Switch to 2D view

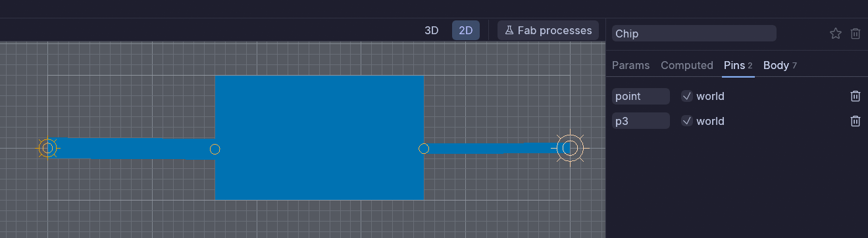(x=466, y=30)
